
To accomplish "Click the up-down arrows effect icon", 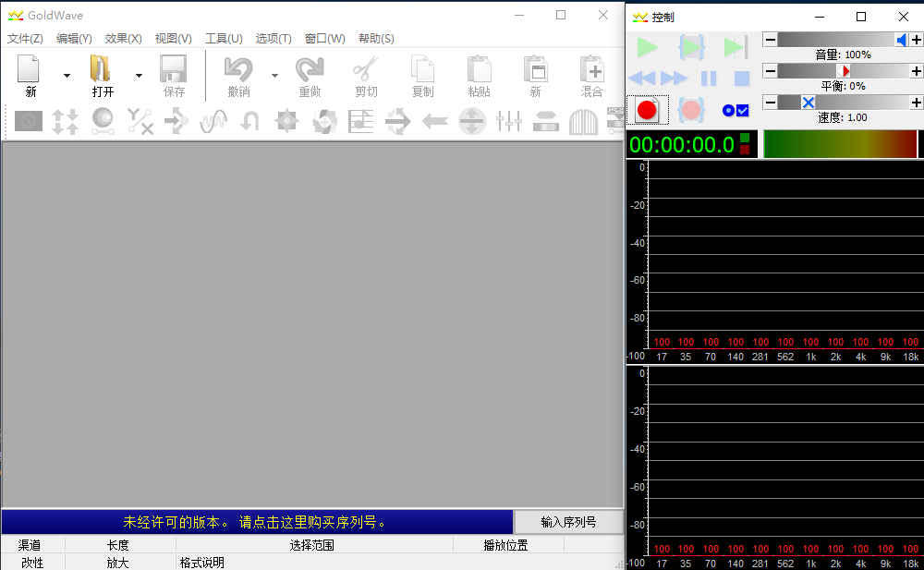I will (66, 121).
